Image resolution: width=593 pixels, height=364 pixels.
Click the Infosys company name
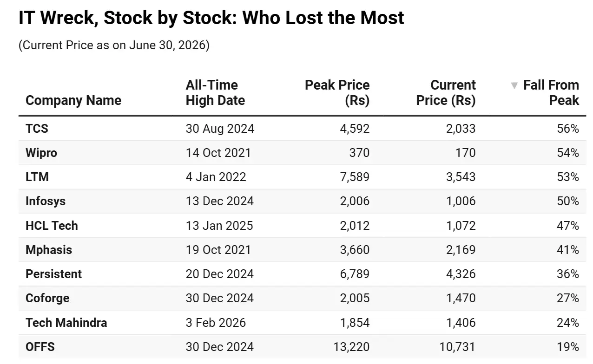[x=46, y=201]
